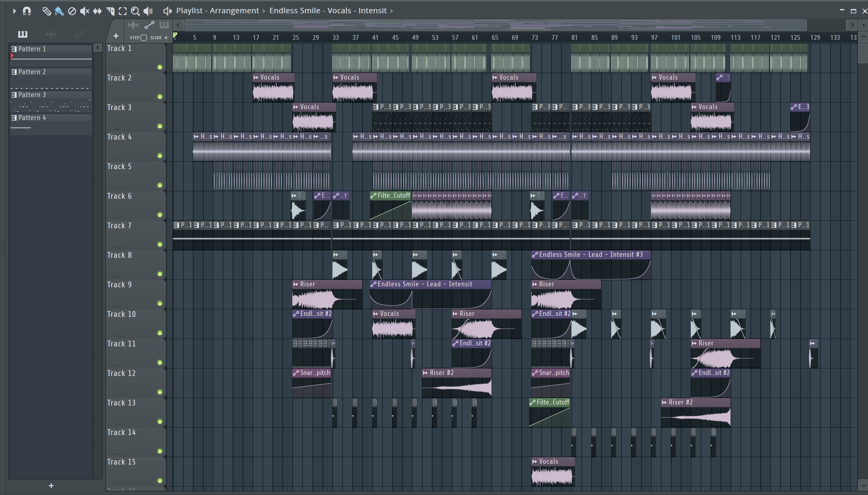
Task: Open menu of Endless Smile - Lead - Intensit #3 clip
Action: (535, 255)
